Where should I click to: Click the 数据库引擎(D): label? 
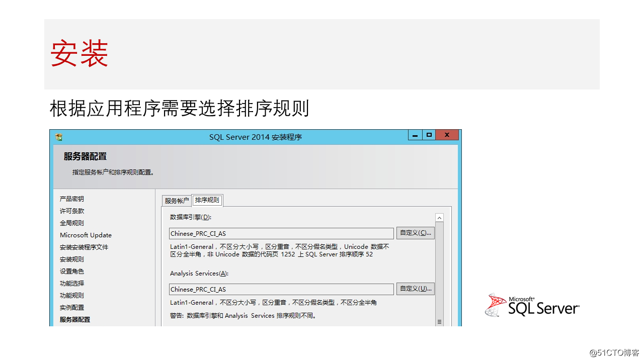tap(191, 217)
